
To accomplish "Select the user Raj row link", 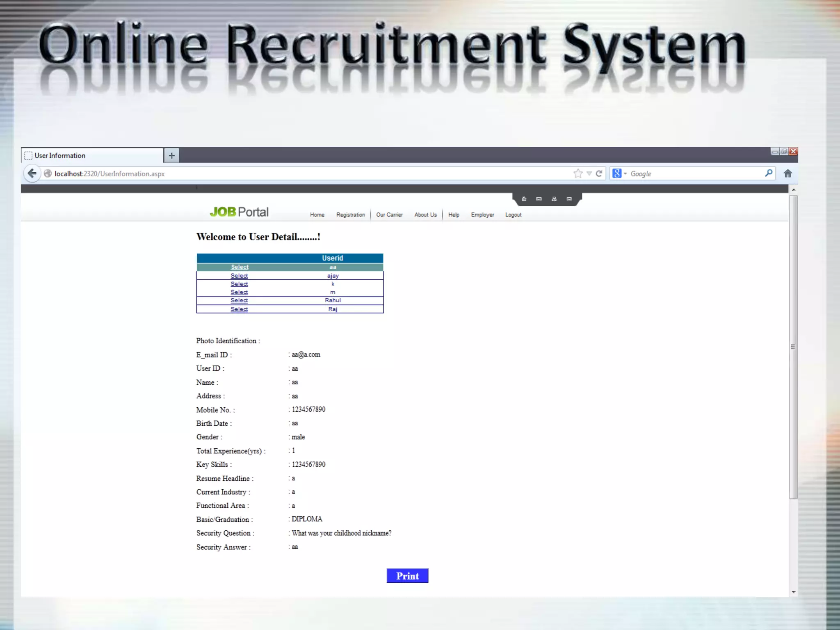I will point(239,309).
